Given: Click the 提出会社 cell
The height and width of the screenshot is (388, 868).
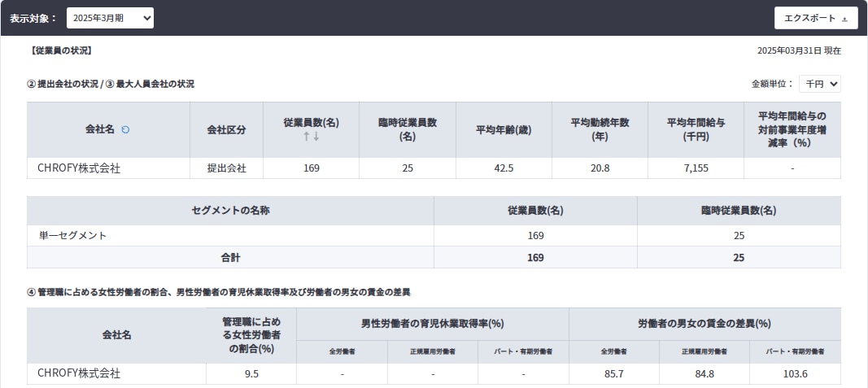Looking at the screenshot, I should 226,168.
